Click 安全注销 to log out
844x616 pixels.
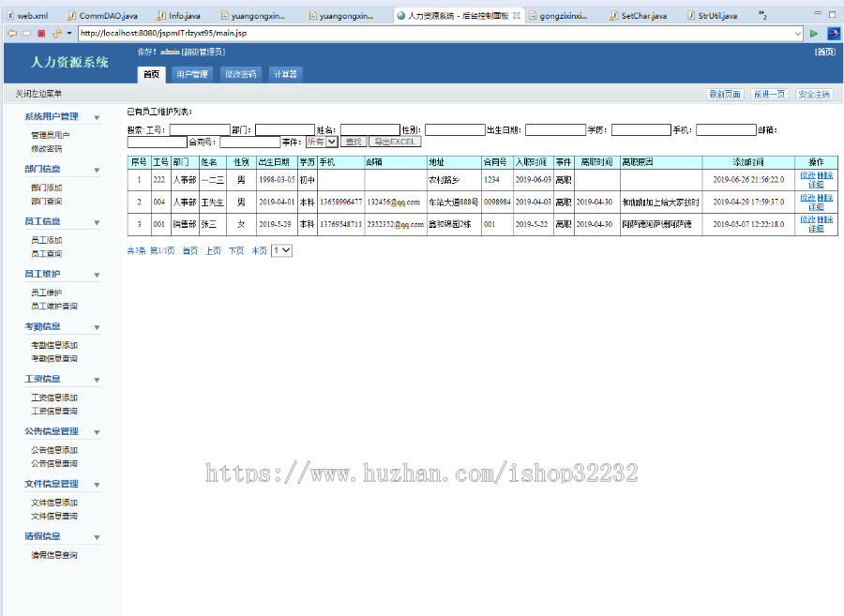(813, 94)
